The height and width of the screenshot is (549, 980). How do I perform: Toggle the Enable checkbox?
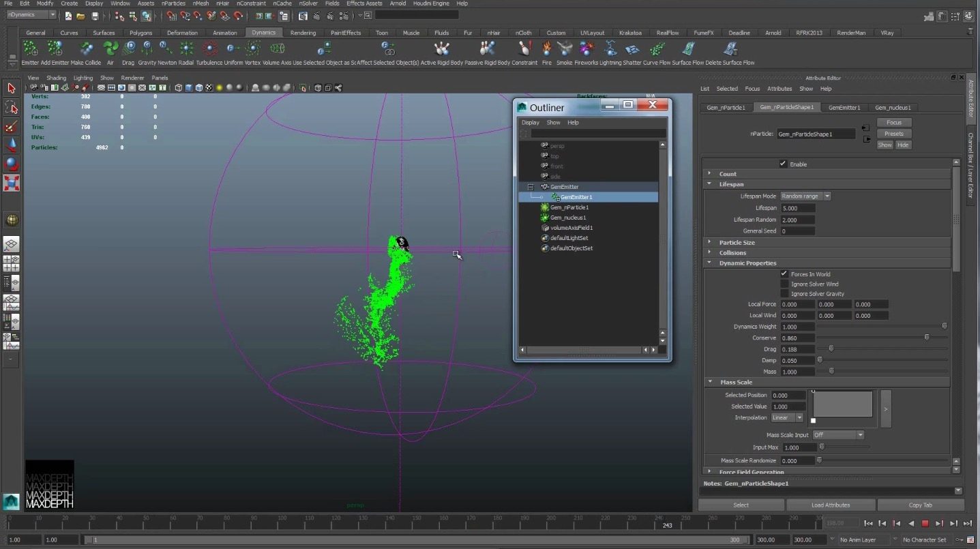[x=783, y=164]
